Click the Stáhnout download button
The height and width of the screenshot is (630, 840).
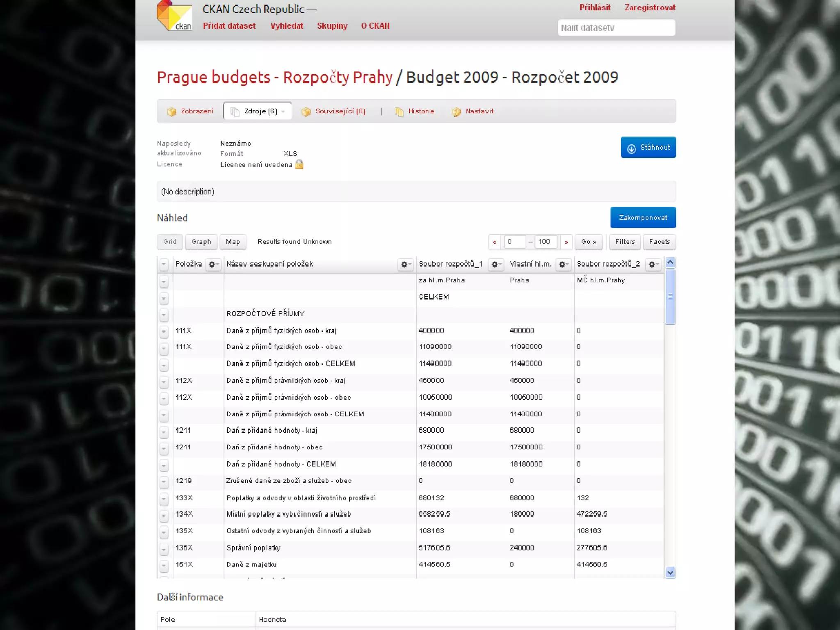648,147
